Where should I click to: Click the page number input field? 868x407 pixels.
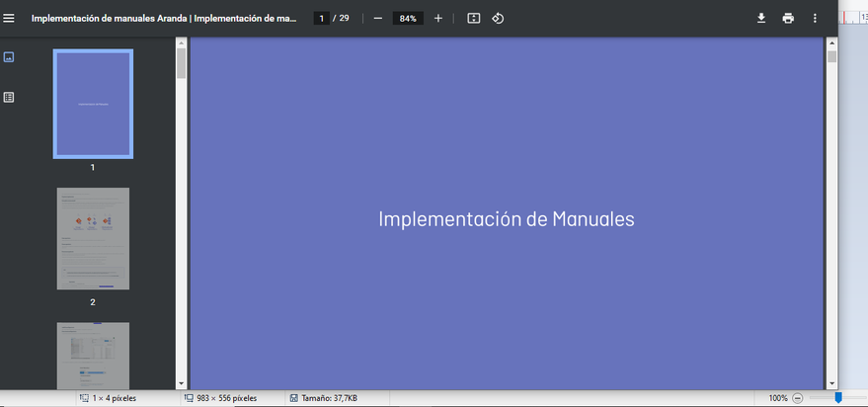pyautogui.click(x=321, y=18)
